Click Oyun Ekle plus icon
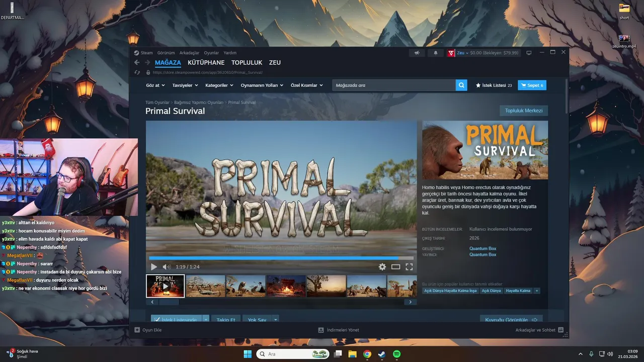The image size is (644, 362). (x=137, y=330)
